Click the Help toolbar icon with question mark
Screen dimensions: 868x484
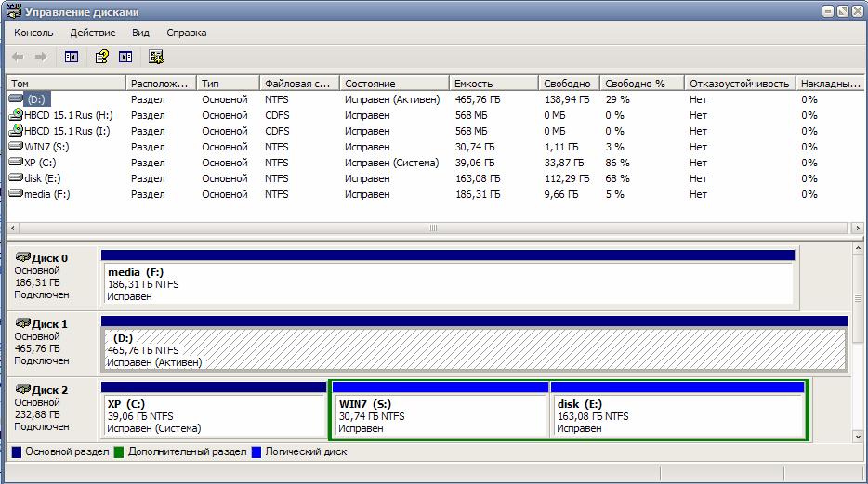[102, 57]
